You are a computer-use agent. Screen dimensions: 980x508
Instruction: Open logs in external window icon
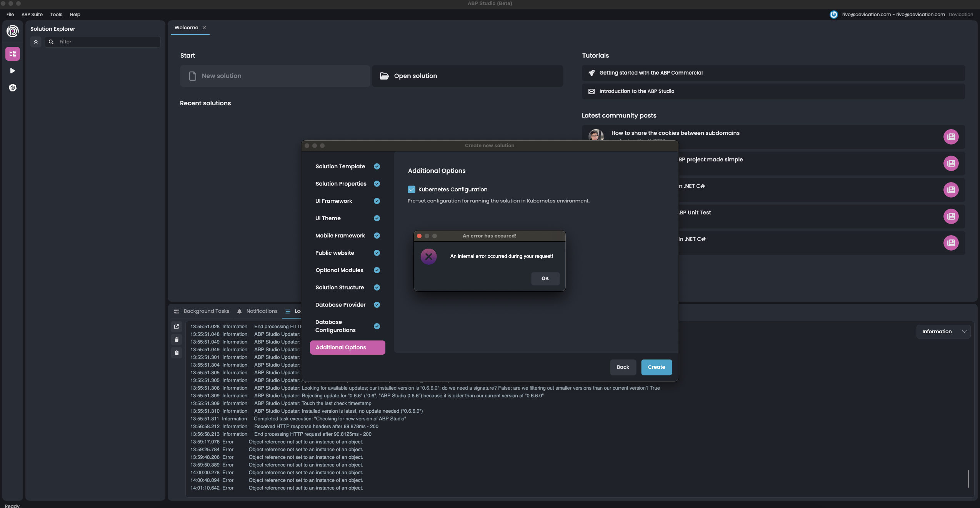point(177,327)
